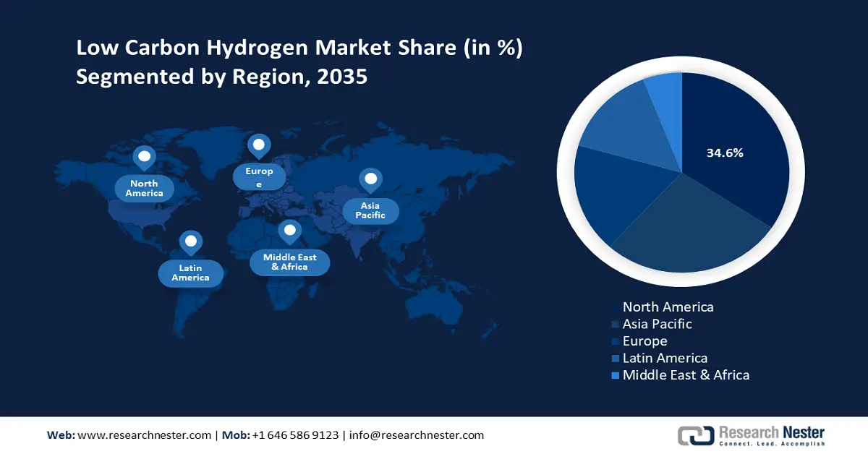Click the Europe map pin icon

[x=259, y=145]
